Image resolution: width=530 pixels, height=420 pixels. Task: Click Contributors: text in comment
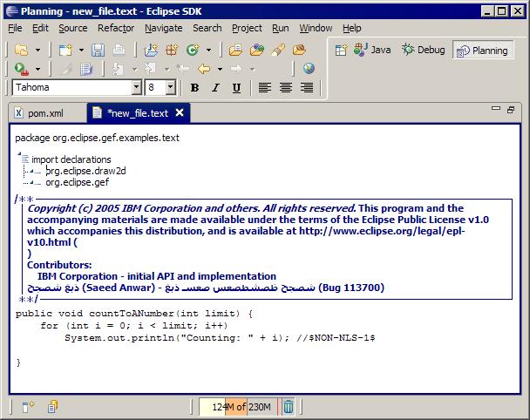pos(59,265)
